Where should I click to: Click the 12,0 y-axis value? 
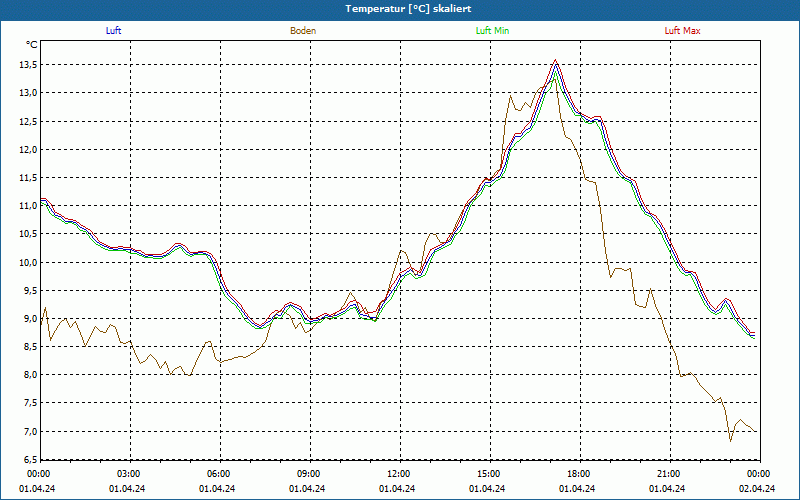tap(28, 149)
